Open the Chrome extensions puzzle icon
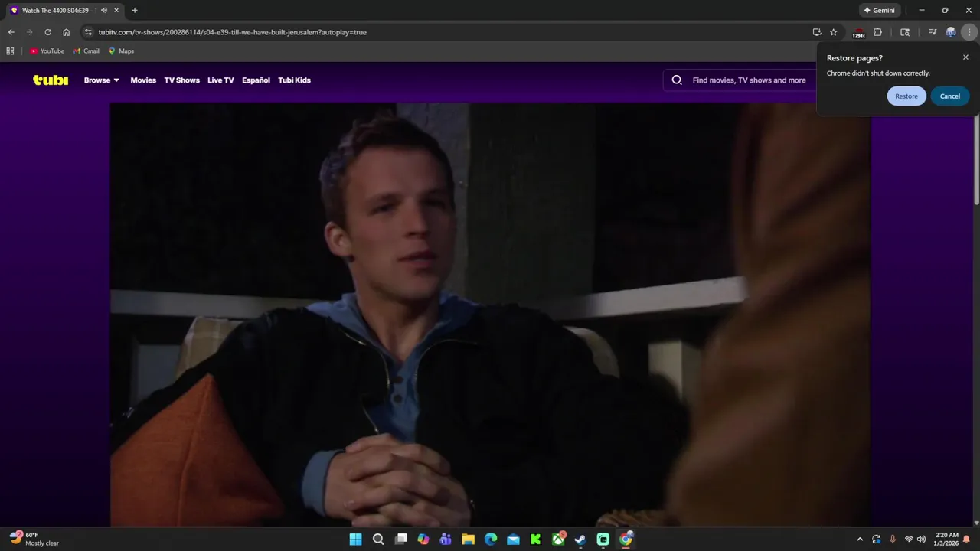Viewport: 980px width, 551px height. point(878,32)
